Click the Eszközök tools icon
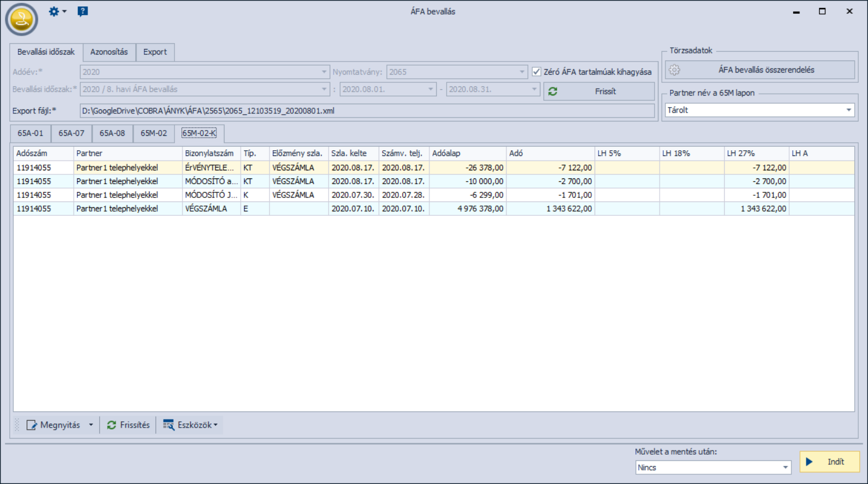This screenshot has width=868, height=484. [169, 425]
